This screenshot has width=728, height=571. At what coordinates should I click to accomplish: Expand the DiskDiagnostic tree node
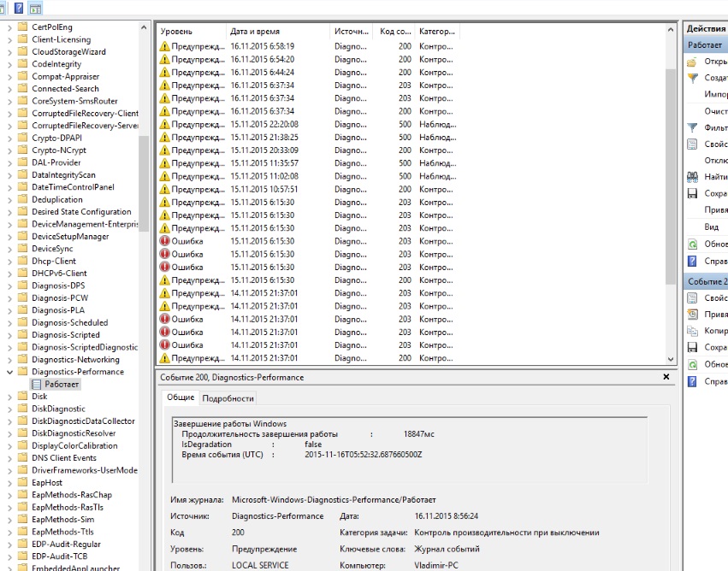click(x=9, y=409)
